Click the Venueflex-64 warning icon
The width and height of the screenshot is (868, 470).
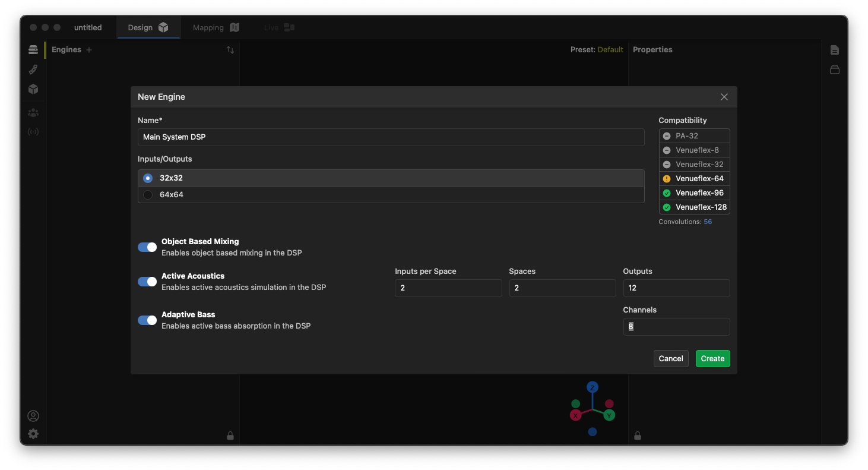click(667, 179)
